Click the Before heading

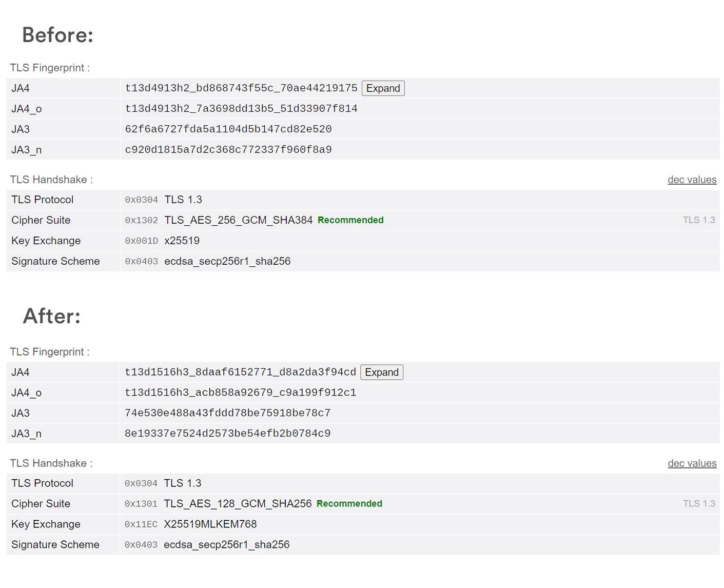(x=57, y=35)
